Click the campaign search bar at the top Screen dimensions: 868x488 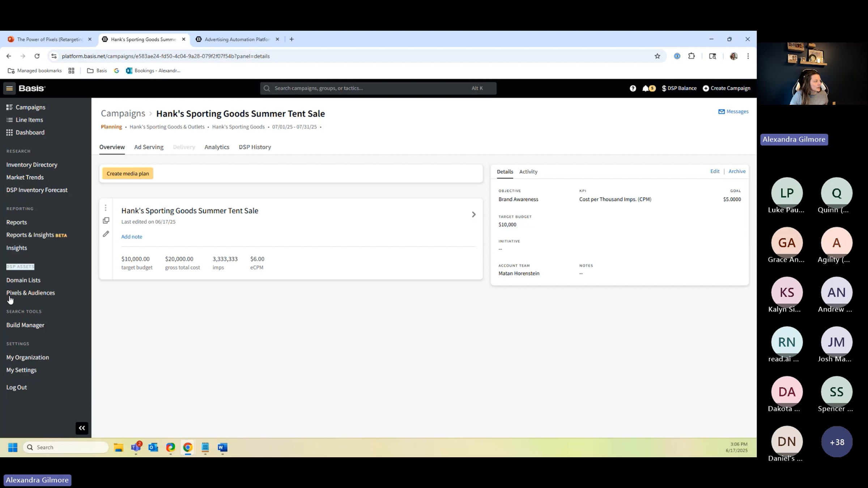[376, 88]
